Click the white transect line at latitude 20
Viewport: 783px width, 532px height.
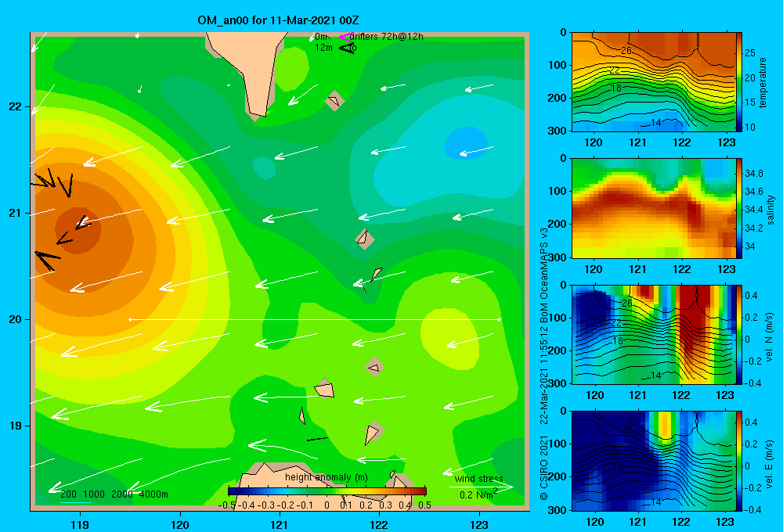(315, 319)
